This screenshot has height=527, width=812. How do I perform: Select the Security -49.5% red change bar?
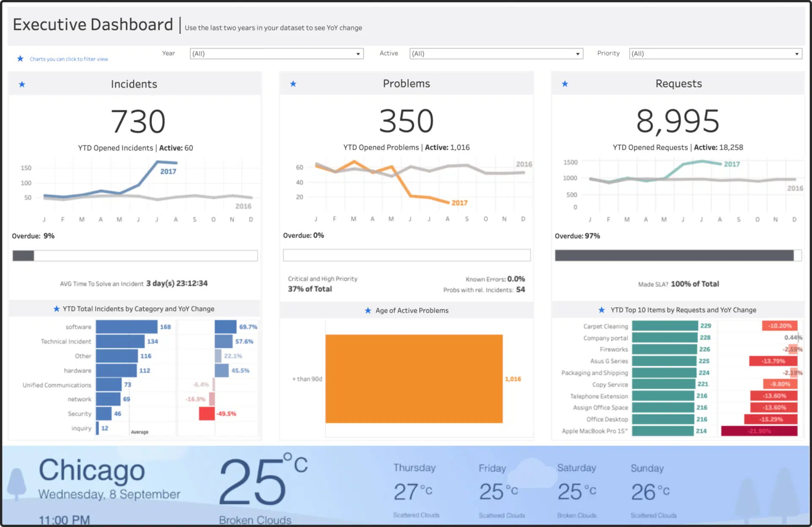[x=206, y=414]
